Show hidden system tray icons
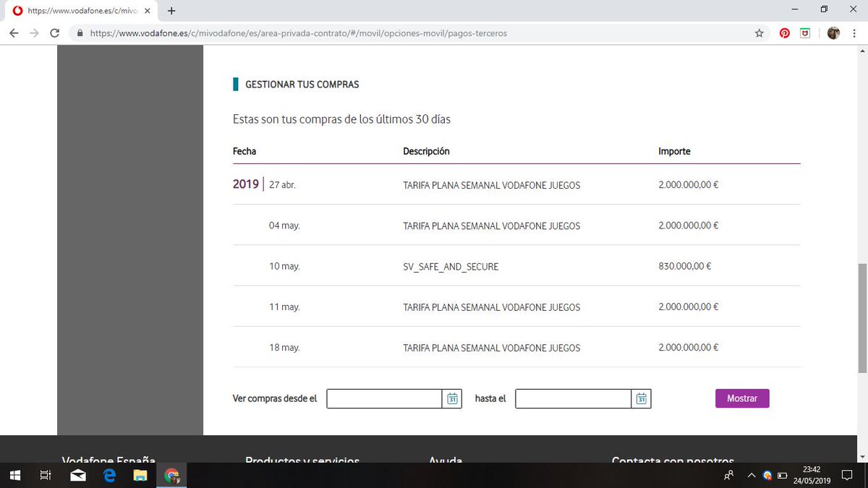The image size is (868, 488). pos(751,476)
